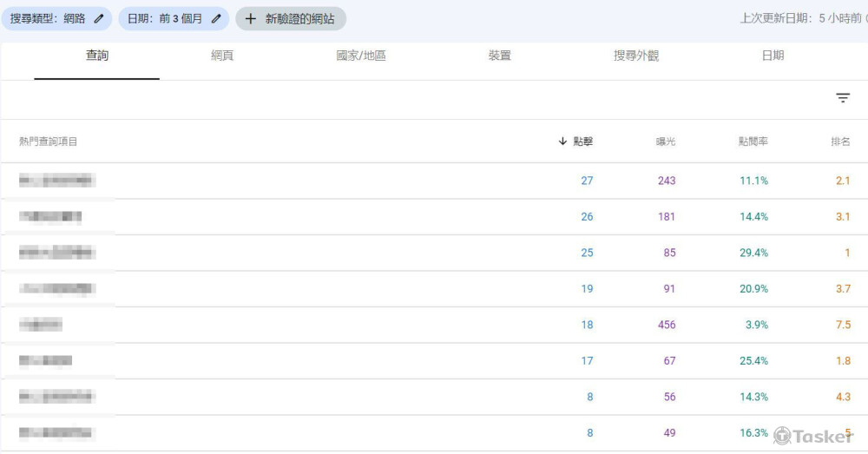Select the 裝置 tab
This screenshot has width=868, height=454.
[500, 56]
